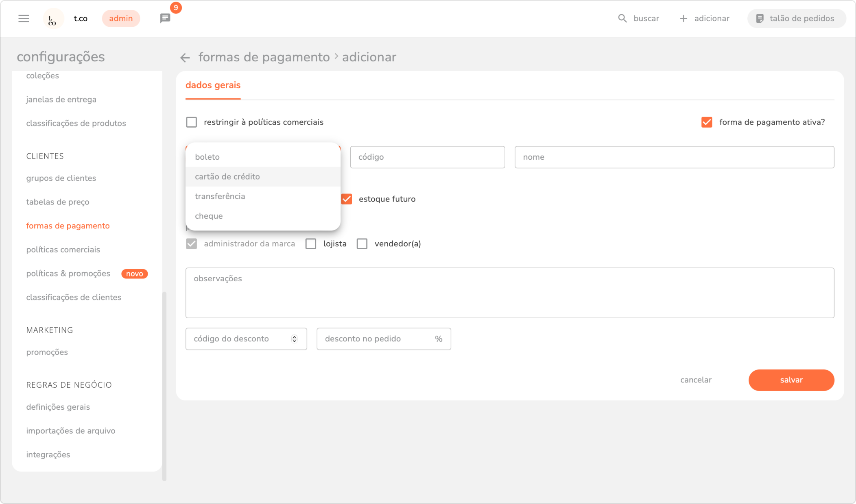Click the cancelar link
The width and height of the screenshot is (856, 504).
(696, 380)
